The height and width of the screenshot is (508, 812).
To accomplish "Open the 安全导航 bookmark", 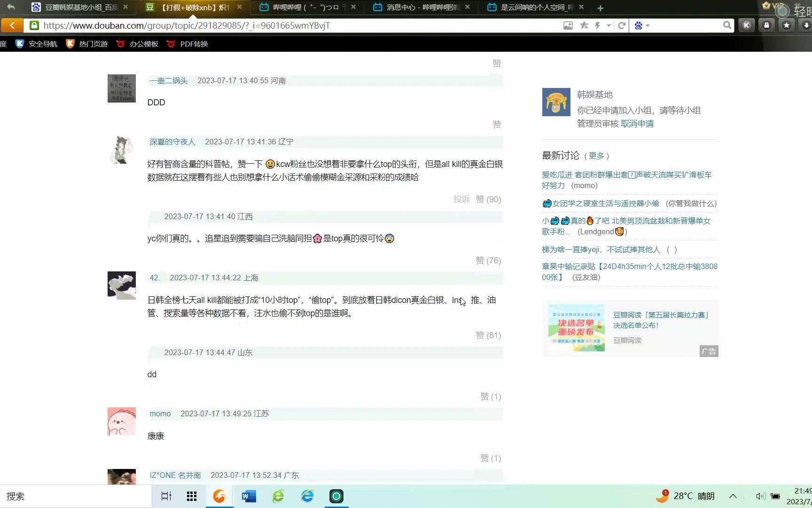I will point(37,44).
